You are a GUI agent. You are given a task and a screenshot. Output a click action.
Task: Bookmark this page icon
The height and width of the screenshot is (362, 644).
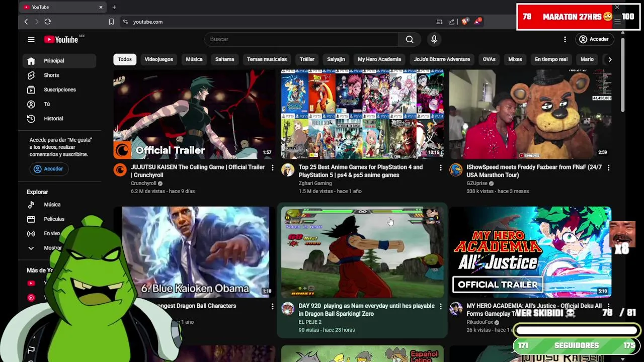click(111, 22)
